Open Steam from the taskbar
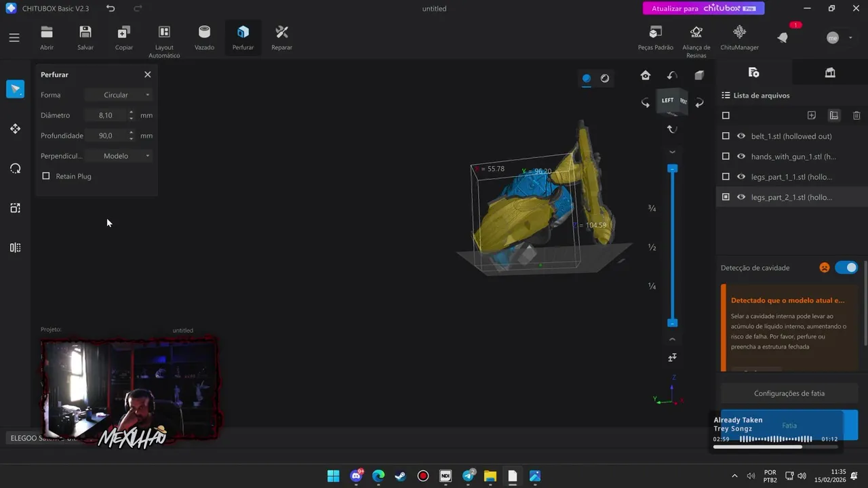Viewport: 868px width, 488px height. [x=401, y=476]
